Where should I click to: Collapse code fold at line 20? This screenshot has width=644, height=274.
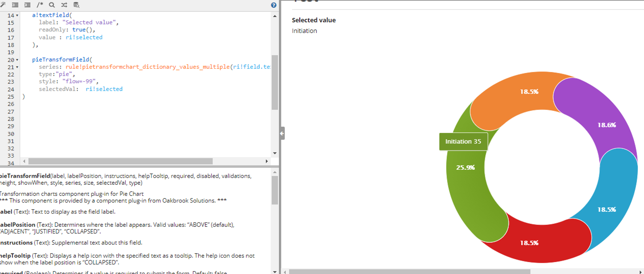17,60
